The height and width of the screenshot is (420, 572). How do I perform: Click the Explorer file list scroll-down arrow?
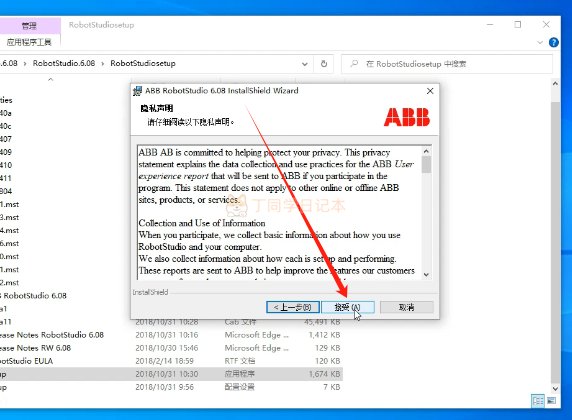click(555, 389)
